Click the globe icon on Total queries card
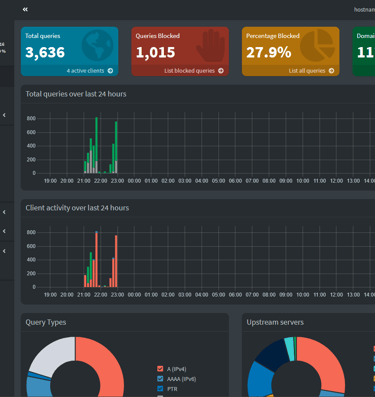This screenshot has width=375, height=397. pyautogui.click(x=97, y=45)
